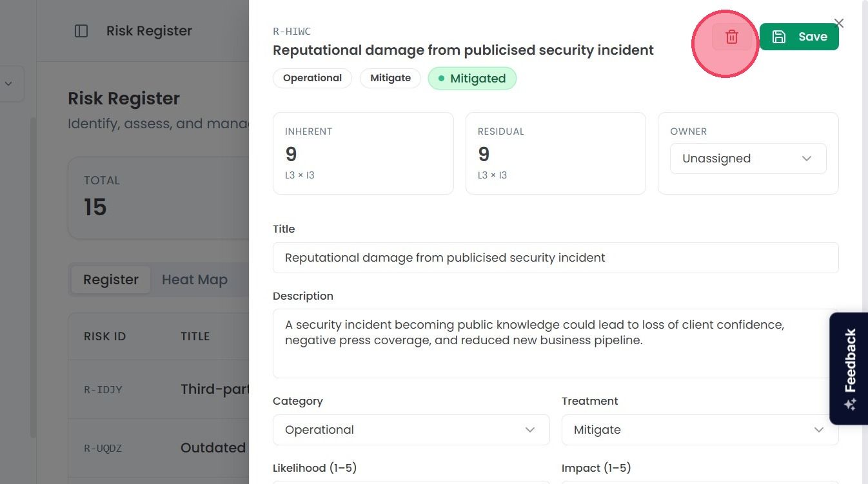The height and width of the screenshot is (484, 868).
Task: Click the Save button
Action: tap(799, 37)
